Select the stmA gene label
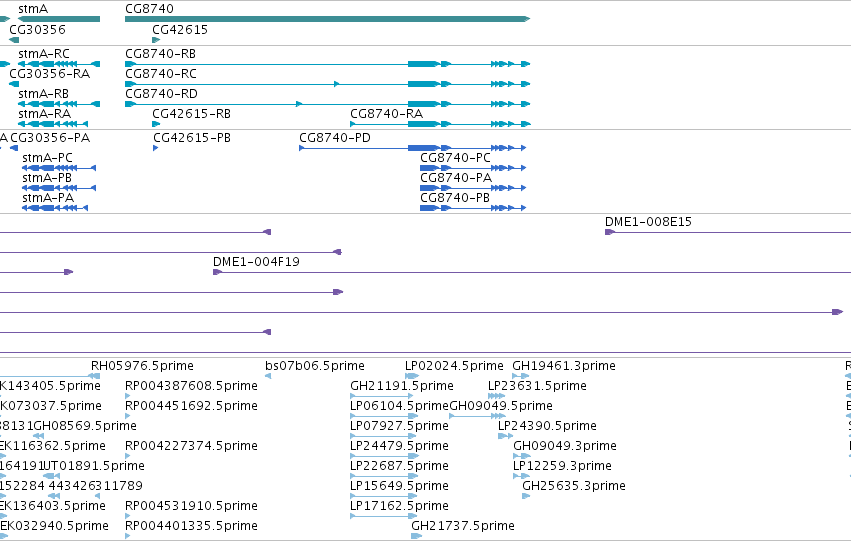The width and height of the screenshot is (851, 541). pos(33,9)
